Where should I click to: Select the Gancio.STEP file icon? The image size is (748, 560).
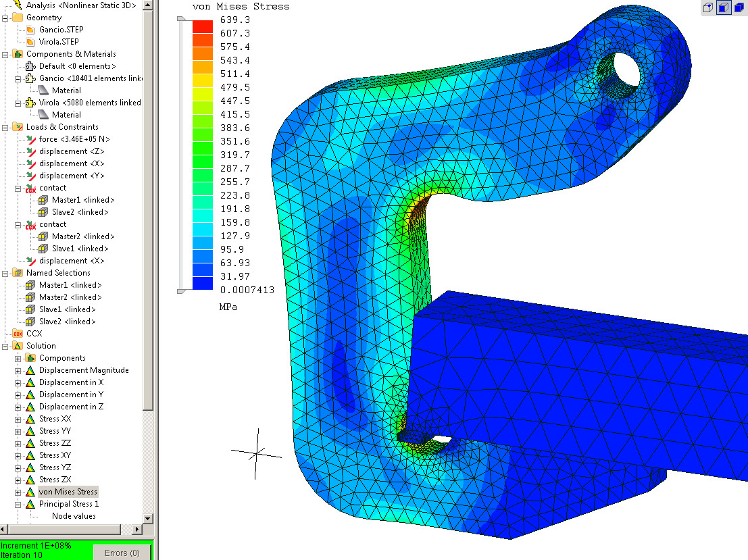tap(30, 30)
